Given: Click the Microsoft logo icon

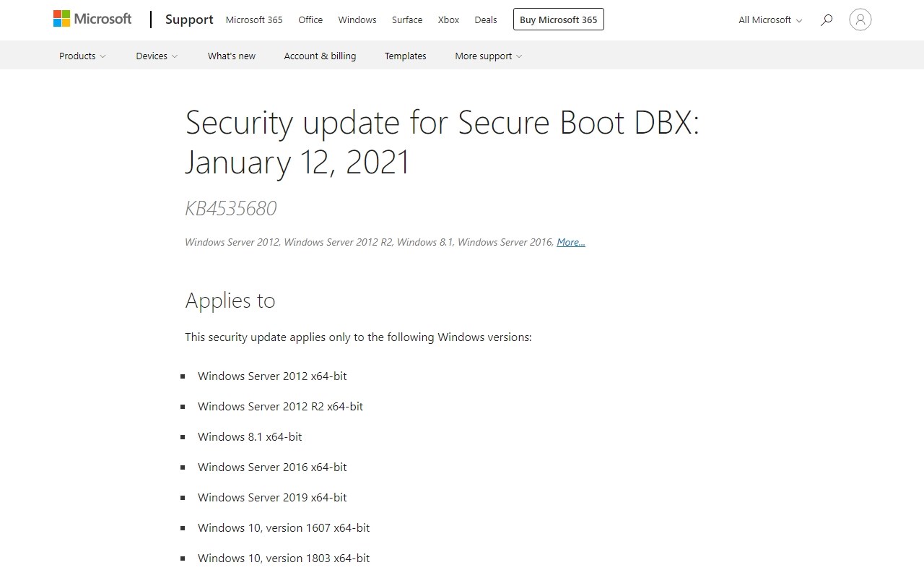Looking at the screenshot, I should 63,19.
